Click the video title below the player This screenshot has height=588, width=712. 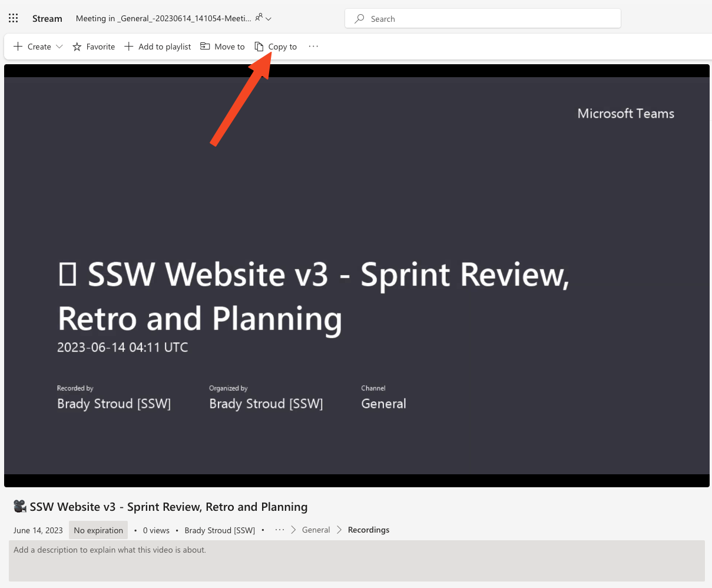168,507
